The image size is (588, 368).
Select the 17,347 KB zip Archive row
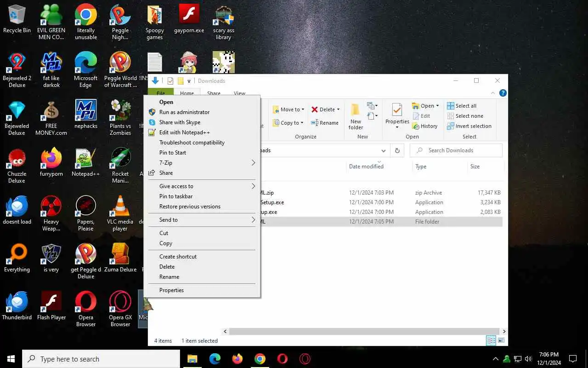point(381,193)
